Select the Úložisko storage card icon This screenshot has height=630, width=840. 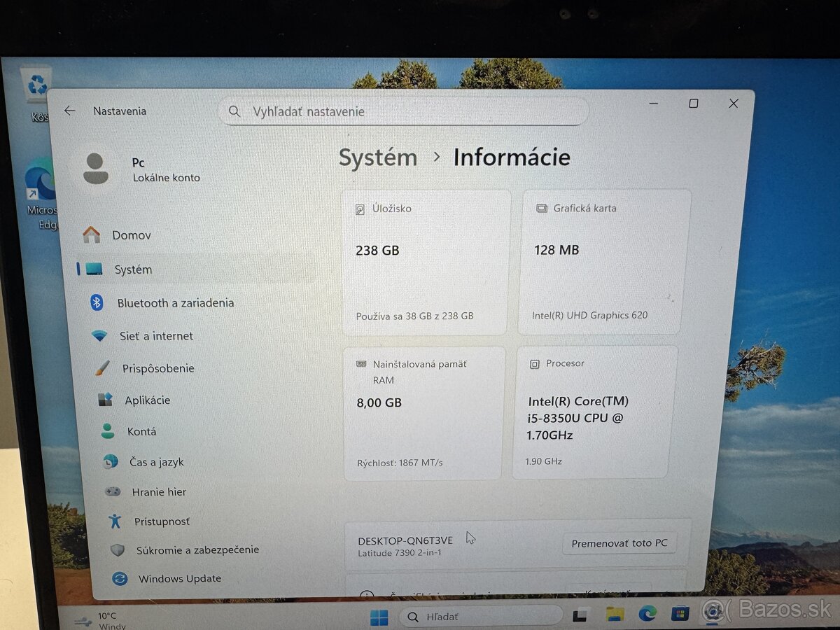[360, 208]
